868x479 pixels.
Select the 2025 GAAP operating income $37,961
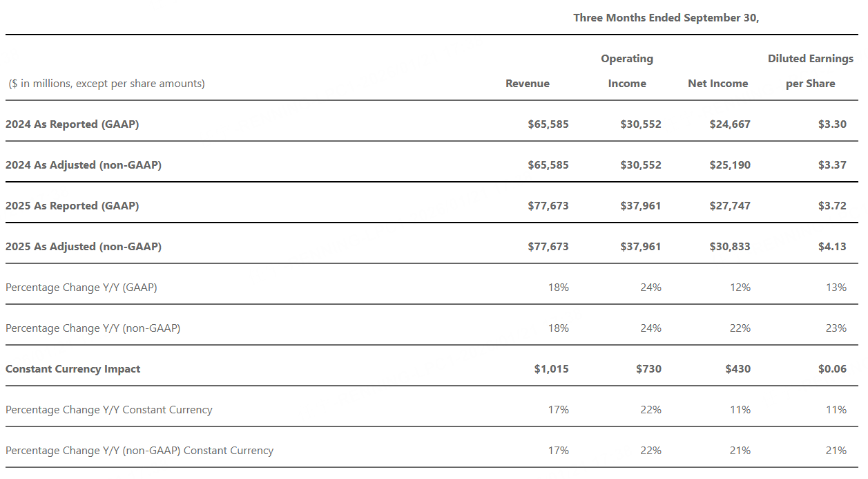[x=641, y=206]
